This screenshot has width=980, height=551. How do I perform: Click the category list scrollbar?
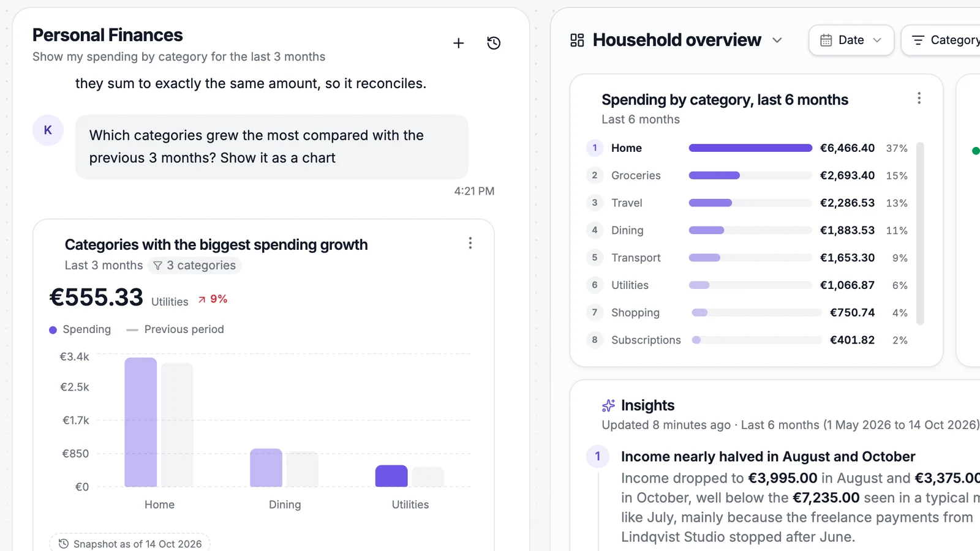click(x=920, y=233)
